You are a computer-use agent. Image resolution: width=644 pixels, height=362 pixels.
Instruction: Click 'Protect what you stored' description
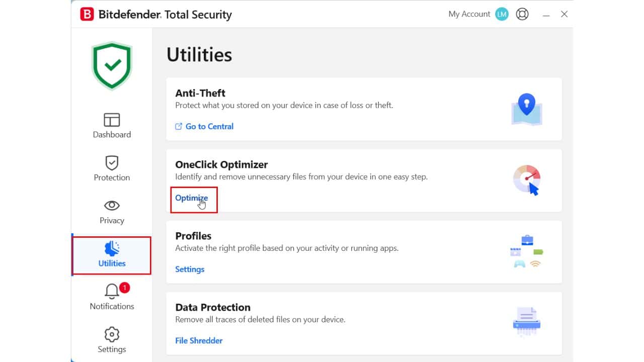point(284,105)
